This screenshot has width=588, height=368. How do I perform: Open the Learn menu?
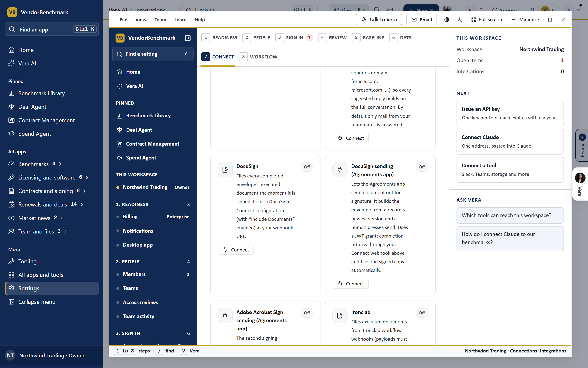coord(180,20)
